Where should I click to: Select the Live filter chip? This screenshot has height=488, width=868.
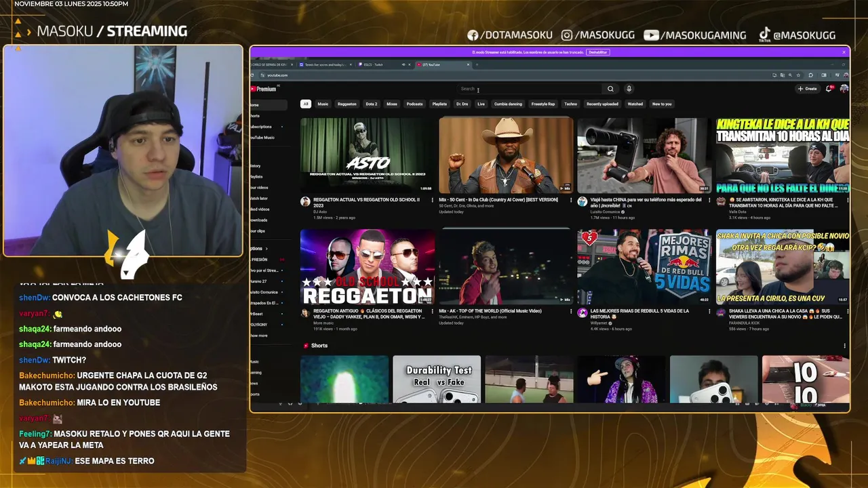coord(481,104)
